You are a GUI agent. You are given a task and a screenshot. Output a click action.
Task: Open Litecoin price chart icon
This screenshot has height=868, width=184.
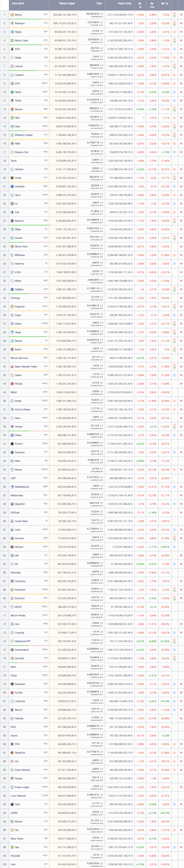point(102,65)
